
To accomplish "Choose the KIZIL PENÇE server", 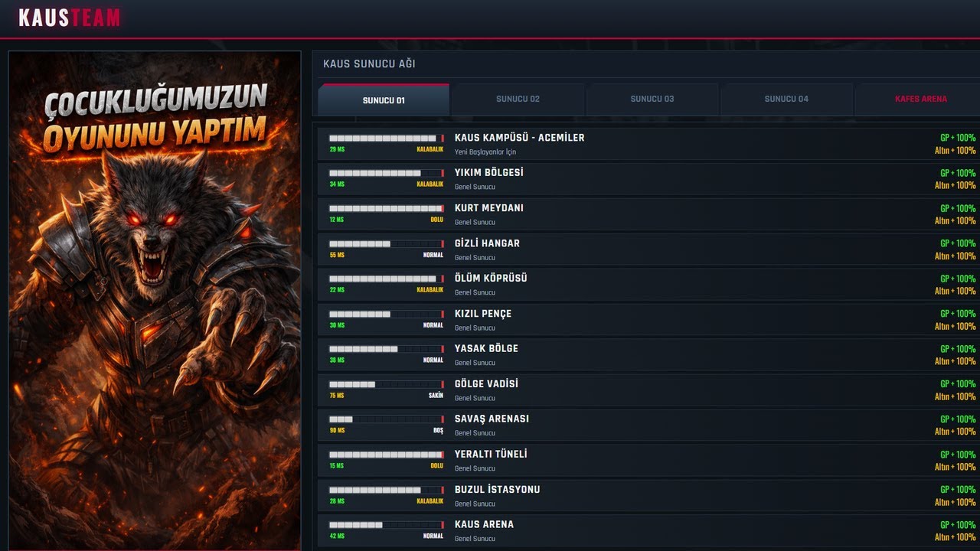I will point(648,320).
